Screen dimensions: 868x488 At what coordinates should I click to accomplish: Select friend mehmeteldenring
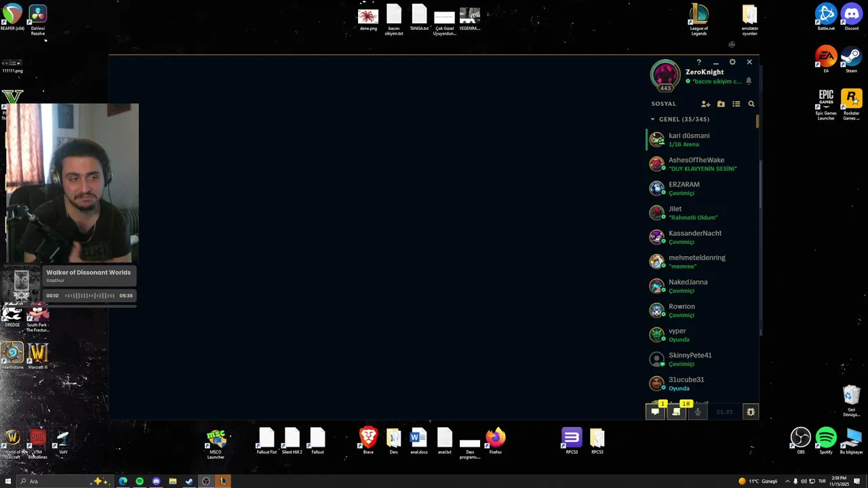tap(701, 262)
